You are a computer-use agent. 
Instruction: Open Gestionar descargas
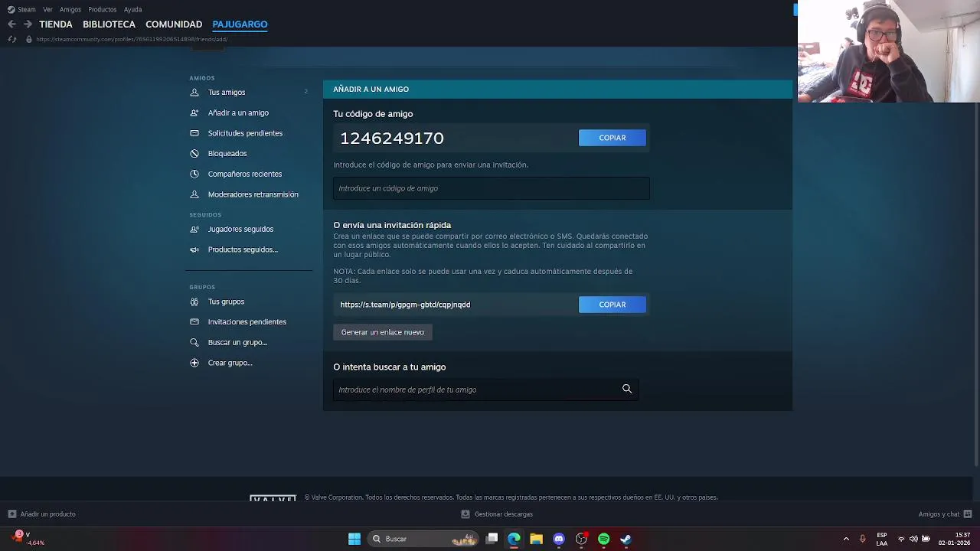click(x=497, y=514)
